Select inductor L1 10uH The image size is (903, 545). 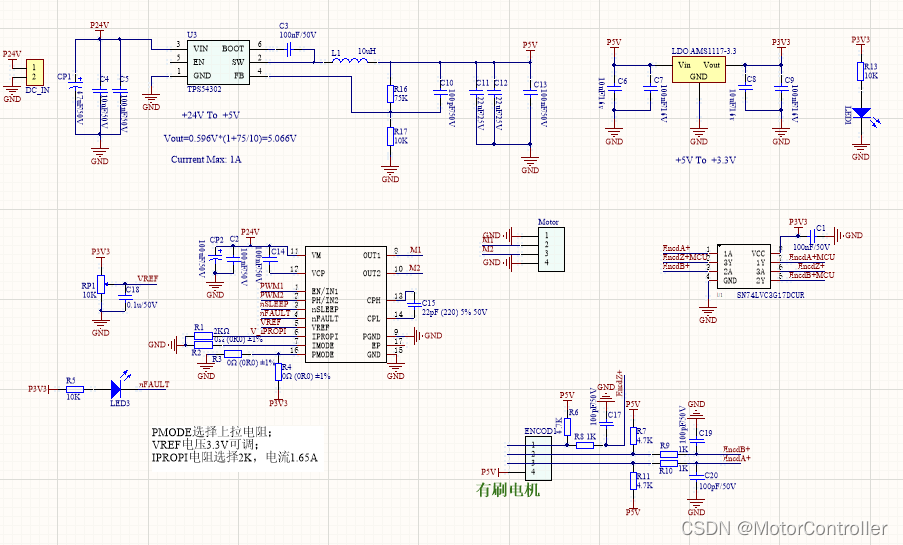pyautogui.click(x=350, y=60)
